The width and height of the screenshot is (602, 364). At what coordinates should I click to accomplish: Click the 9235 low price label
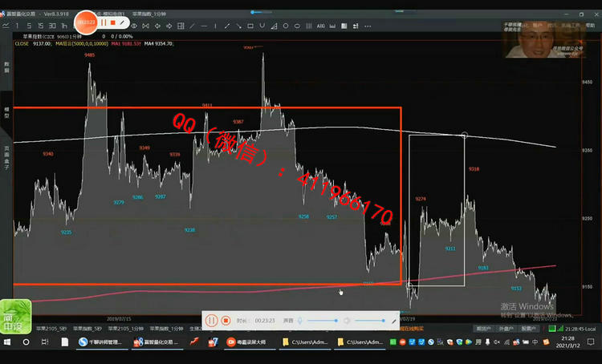[x=66, y=233]
